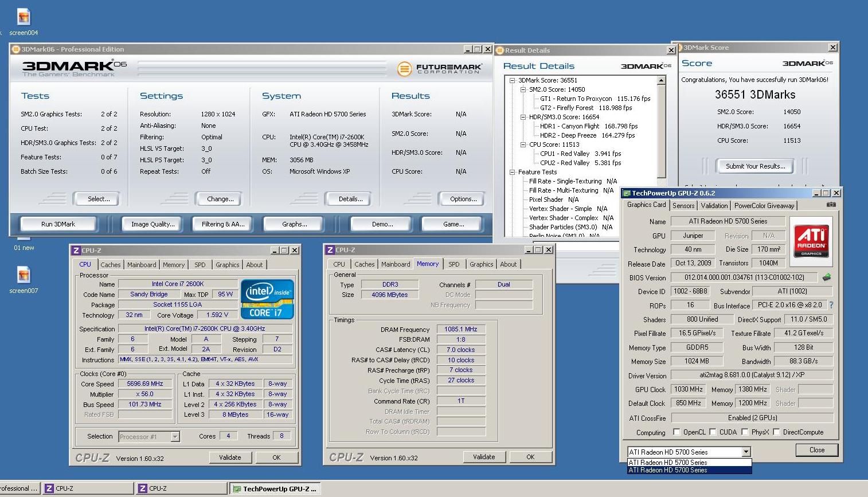This screenshot has height=497, width=868.
Task: Click the GPU-Z title bar icon
Action: 627,193
